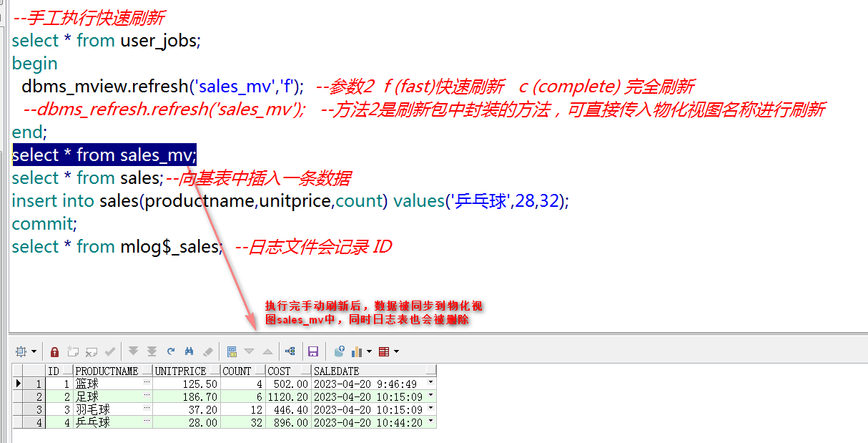This screenshot has width=868, height=443.
Task: Open the chart dropdown arrow
Action: [x=369, y=351]
